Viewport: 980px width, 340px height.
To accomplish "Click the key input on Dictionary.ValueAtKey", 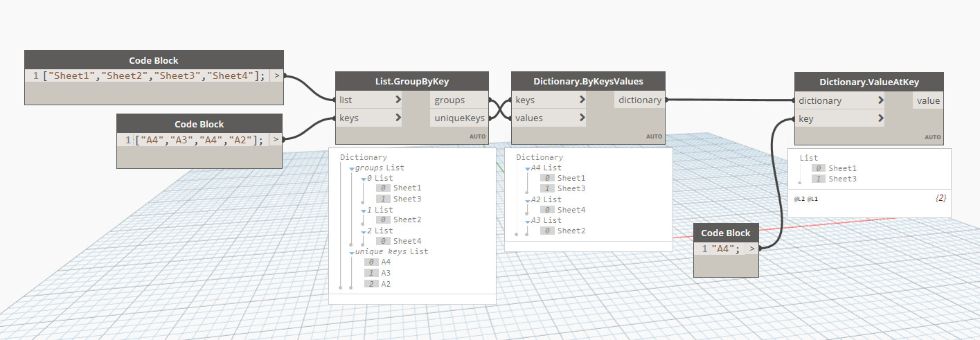I will coord(840,118).
